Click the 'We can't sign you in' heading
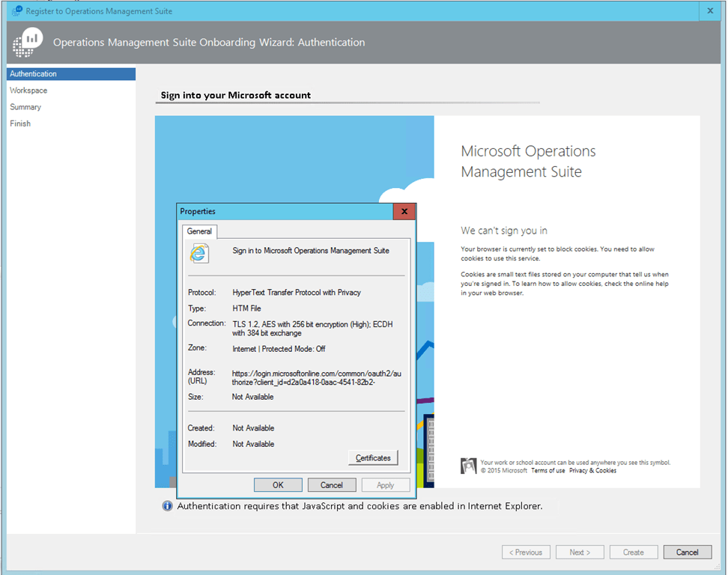This screenshot has width=728, height=575. (504, 231)
